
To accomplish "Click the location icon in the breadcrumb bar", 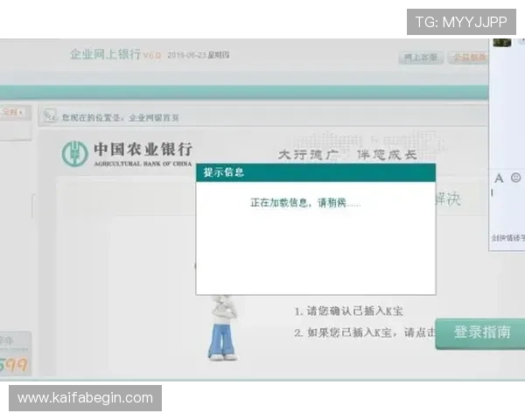I will point(50,115).
